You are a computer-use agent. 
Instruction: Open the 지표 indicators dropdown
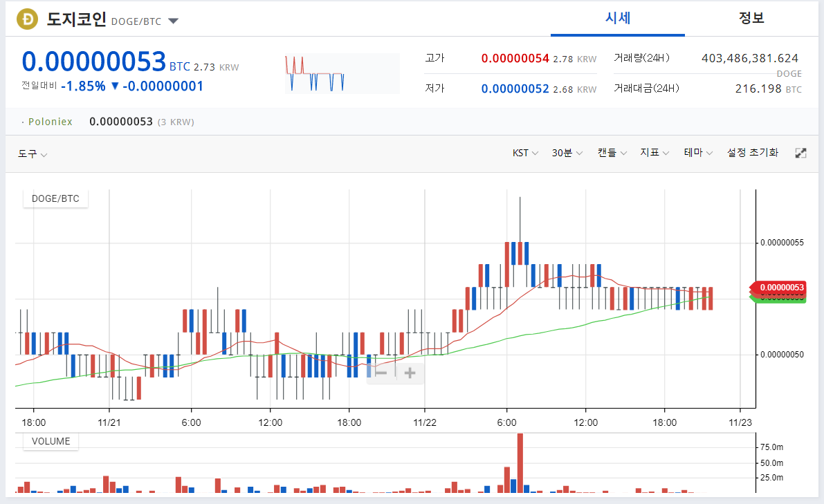click(x=654, y=153)
